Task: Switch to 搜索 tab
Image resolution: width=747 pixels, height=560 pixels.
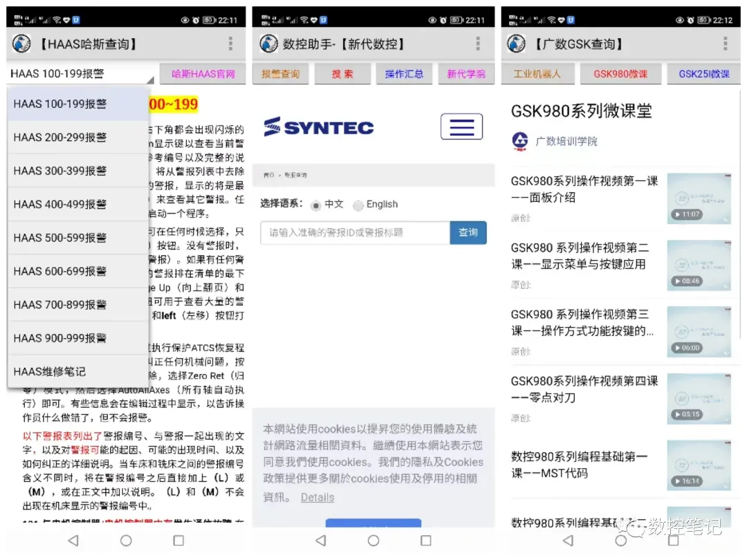Action: 342,74
